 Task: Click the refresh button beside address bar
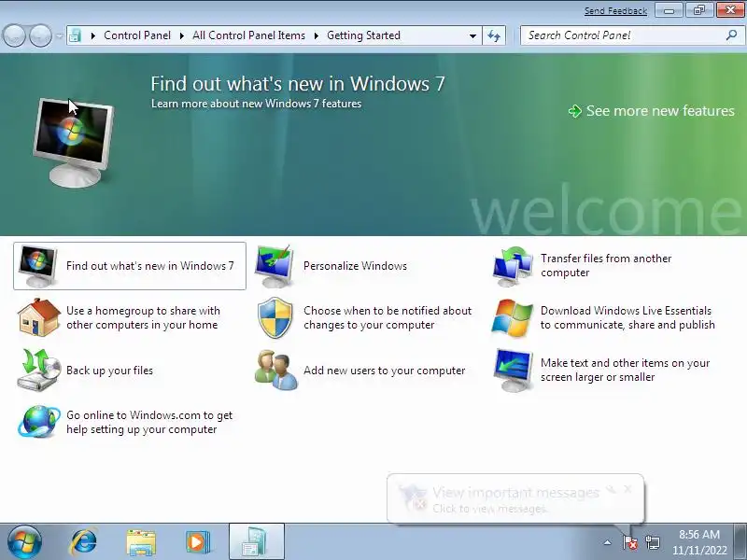point(494,35)
